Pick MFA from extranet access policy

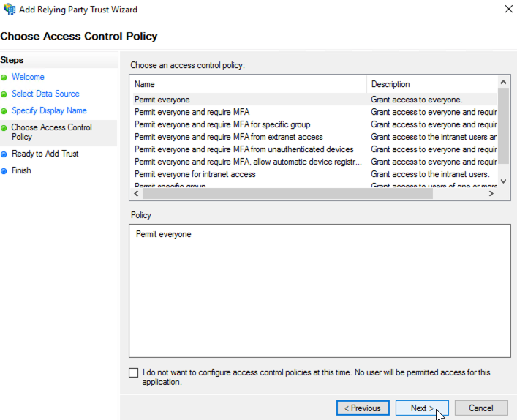click(x=228, y=137)
